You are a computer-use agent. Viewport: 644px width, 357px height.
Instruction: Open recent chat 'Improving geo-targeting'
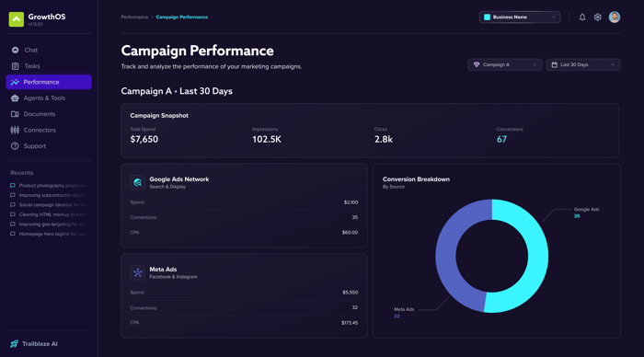click(x=50, y=225)
